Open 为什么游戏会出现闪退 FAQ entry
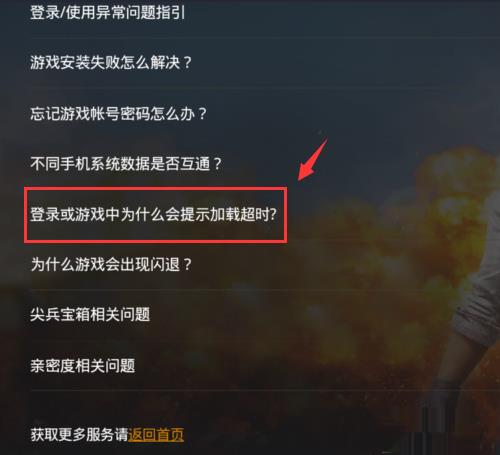This screenshot has width=500, height=455. pyautogui.click(x=111, y=264)
